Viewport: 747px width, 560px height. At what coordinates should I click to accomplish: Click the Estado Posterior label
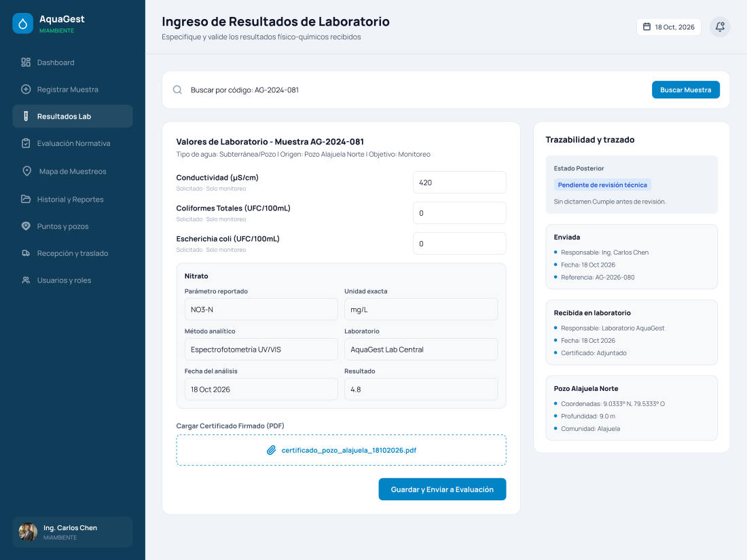tap(579, 168)
